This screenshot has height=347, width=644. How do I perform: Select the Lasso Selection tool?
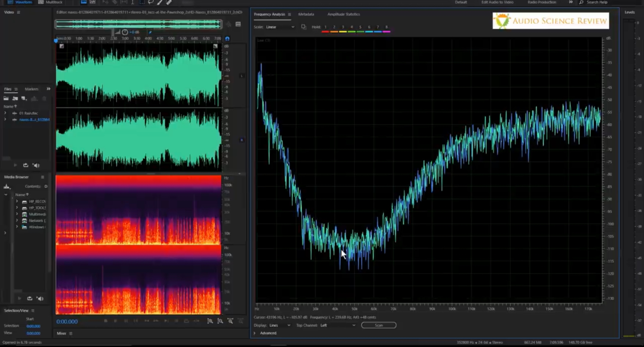pyautogui.click(x=151, y=2)
